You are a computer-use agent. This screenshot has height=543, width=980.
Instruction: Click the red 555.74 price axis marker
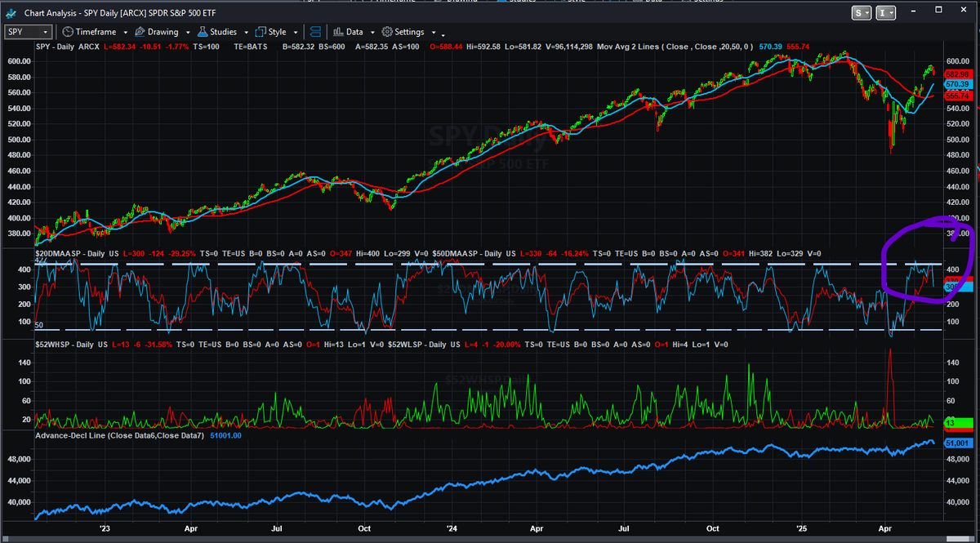coord(957,96)
